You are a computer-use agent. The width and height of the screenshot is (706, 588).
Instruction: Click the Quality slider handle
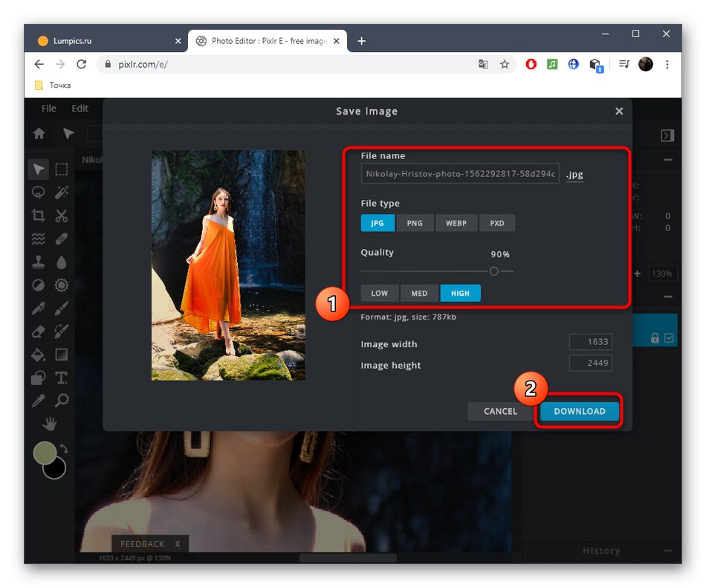pos(494,271)
